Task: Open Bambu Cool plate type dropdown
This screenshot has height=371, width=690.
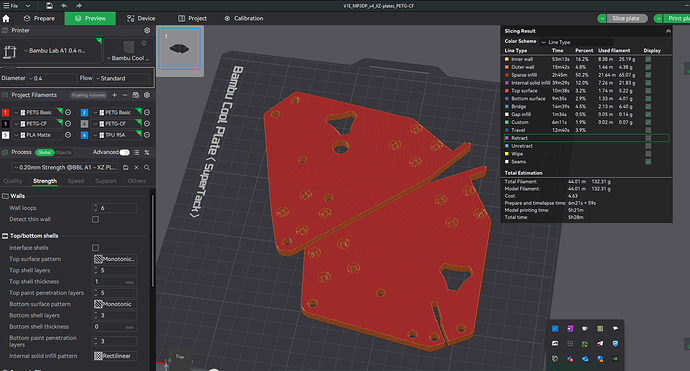Action: pos(128,58)
